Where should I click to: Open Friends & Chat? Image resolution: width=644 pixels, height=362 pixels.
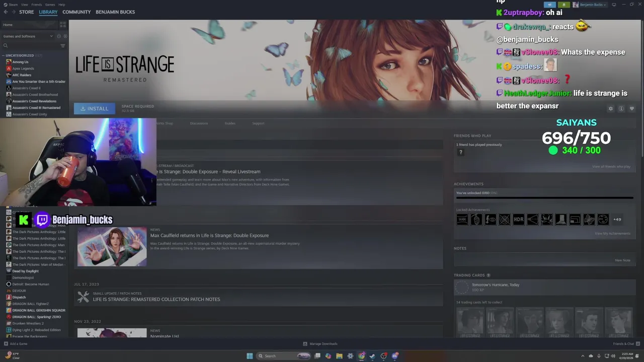tap(626, 344)
